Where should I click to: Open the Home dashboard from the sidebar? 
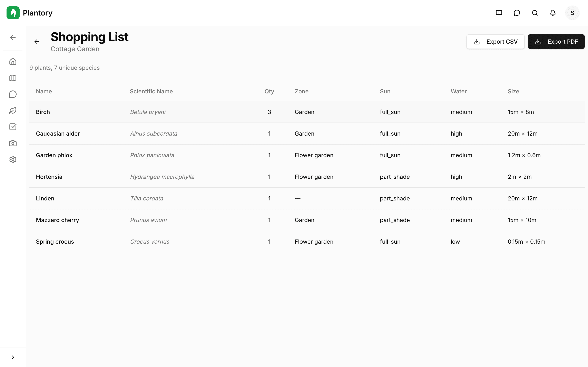[x=13, y=61]
